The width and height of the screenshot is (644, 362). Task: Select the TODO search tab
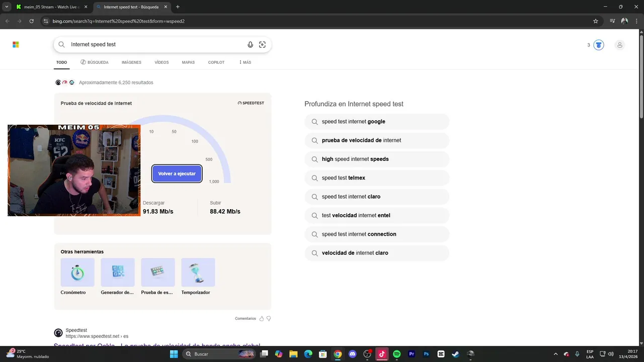pyautogui.click(x=61, y=62)
